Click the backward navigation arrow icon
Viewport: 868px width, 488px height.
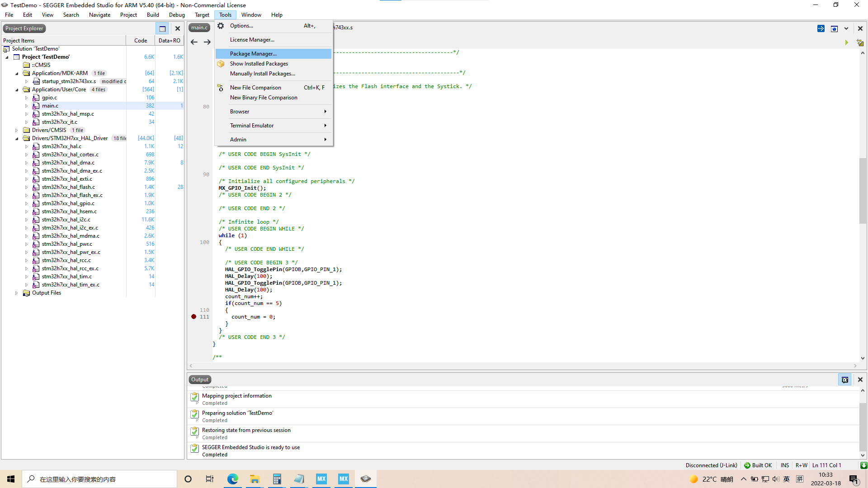pos(194,41)
